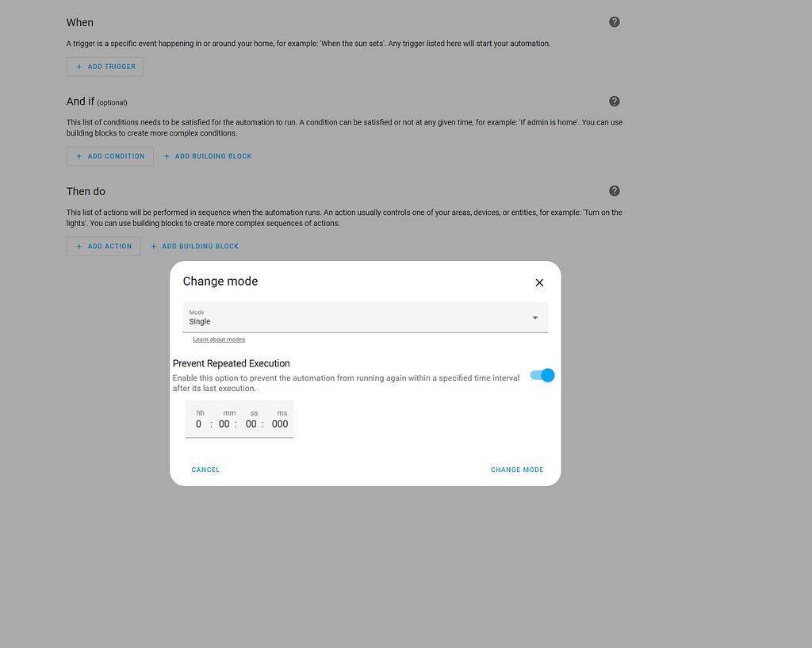Open help for the Then do section
812x648 pixels.
[615, 190]
